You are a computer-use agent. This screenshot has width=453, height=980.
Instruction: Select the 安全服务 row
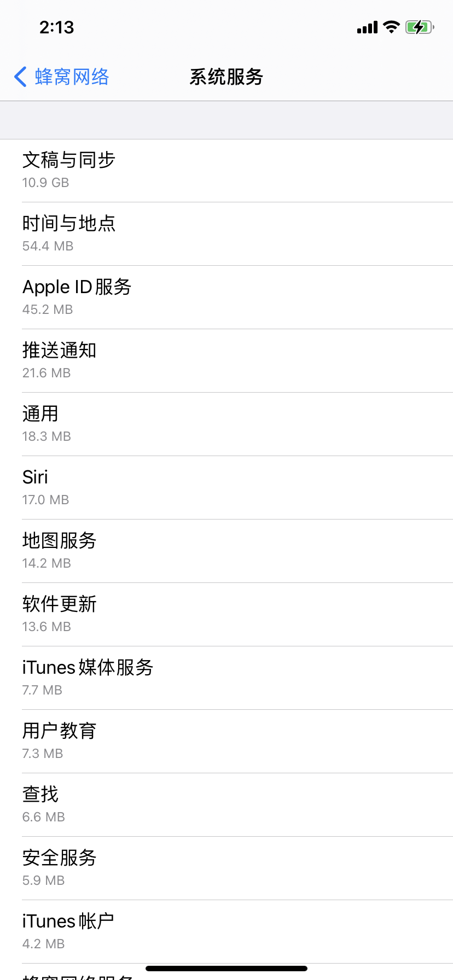(x=226, y=868)
